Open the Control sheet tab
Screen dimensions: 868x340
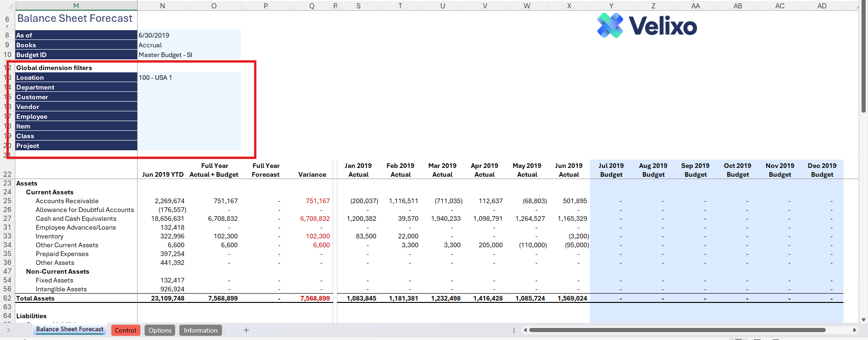pyautogui.click(x=125, y=330)
